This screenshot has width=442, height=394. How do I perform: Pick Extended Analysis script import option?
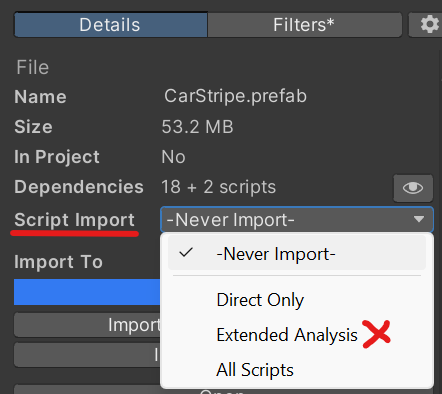[x=287, y=335]
